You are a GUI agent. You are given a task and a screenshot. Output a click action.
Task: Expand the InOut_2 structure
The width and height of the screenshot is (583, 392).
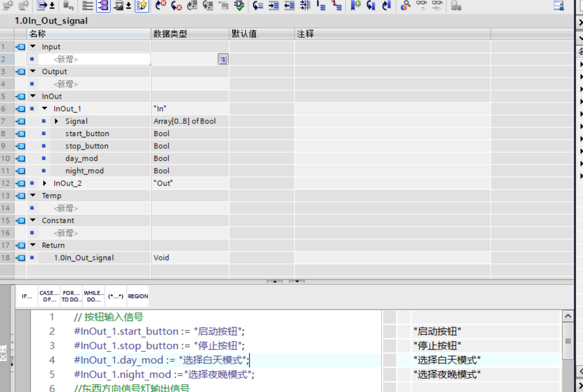point(45,183)
